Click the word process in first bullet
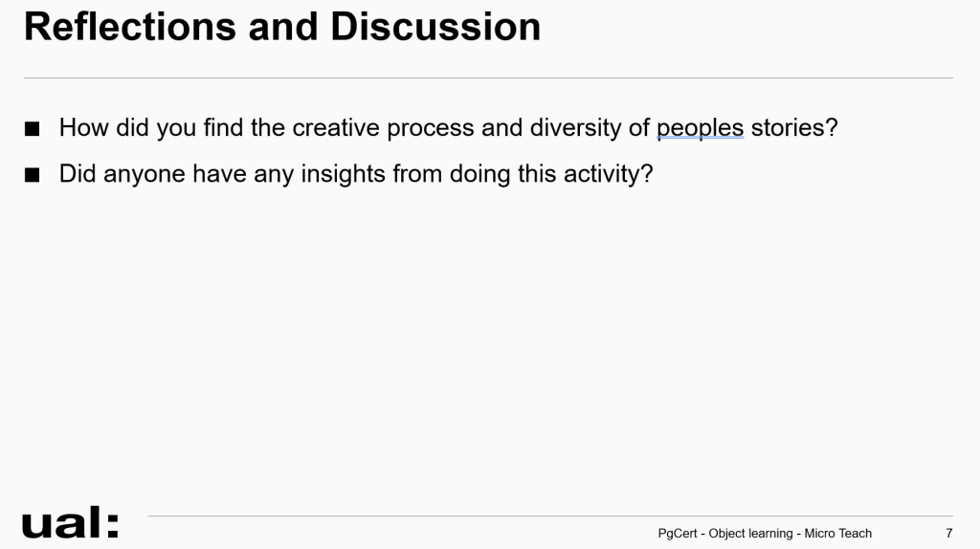Screen dimensions: 980x549 431,130
